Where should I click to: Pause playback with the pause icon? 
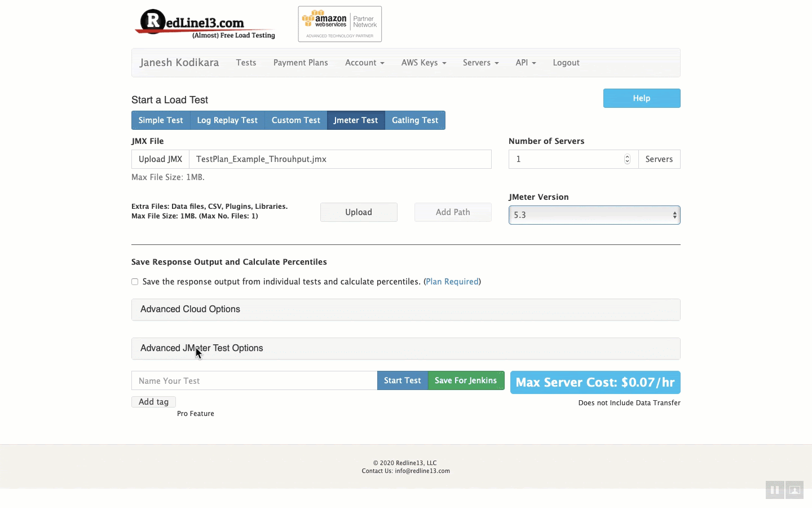775,490
